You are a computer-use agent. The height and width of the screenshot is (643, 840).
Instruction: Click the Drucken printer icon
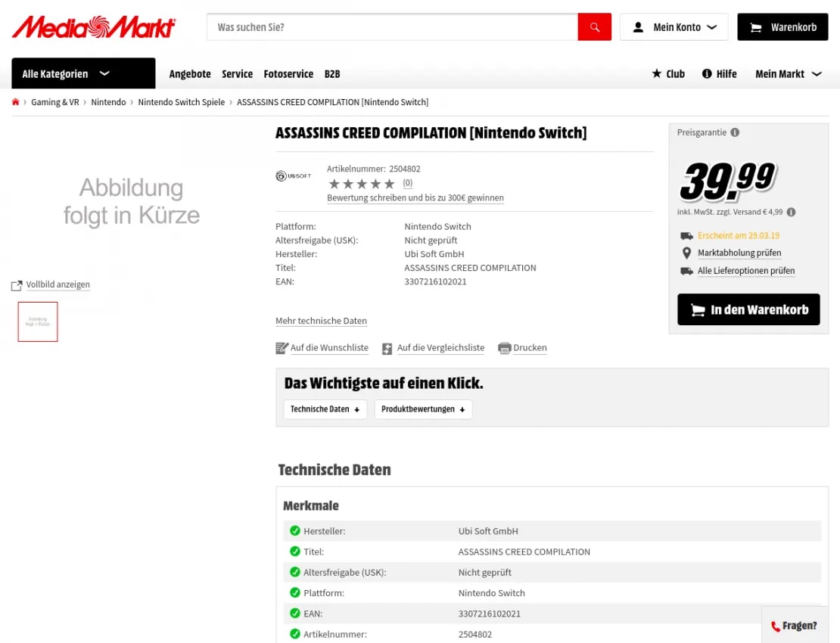coord(505,348)
